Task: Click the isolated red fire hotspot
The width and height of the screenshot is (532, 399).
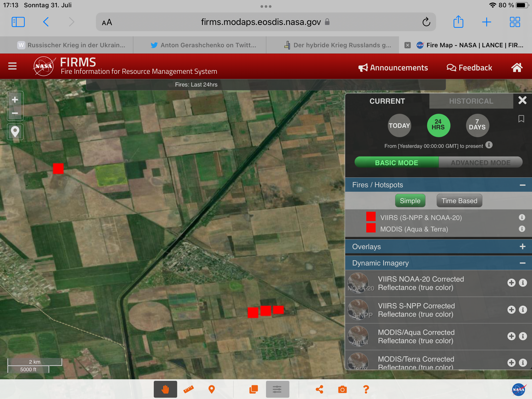Action: click(58, 168)
